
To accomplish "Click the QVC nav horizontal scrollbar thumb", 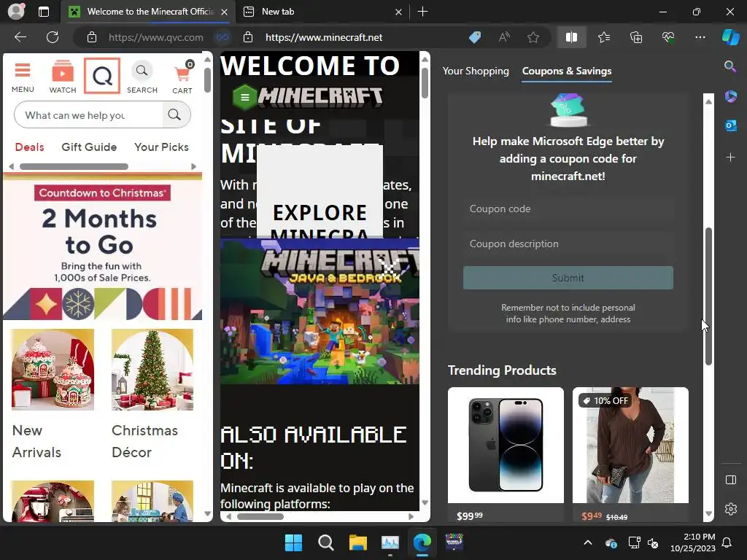I will 74,167.
